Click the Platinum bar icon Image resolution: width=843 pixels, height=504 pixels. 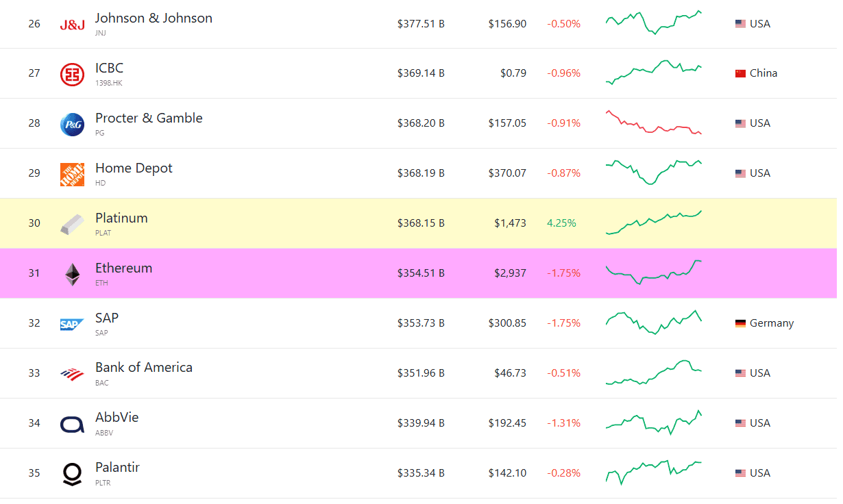click(72, 224)
